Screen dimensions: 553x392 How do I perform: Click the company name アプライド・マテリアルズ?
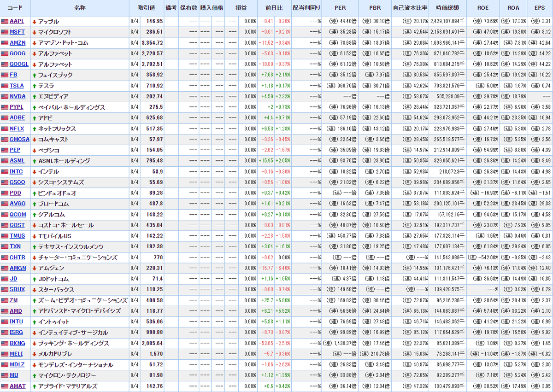(68, 386)
